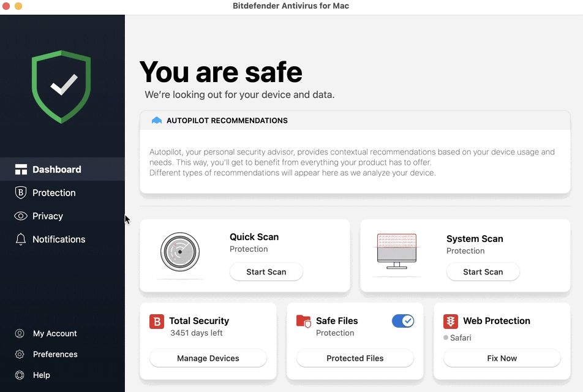
Task: Click the System Scan monitor icon
Action: coord(397,251)
